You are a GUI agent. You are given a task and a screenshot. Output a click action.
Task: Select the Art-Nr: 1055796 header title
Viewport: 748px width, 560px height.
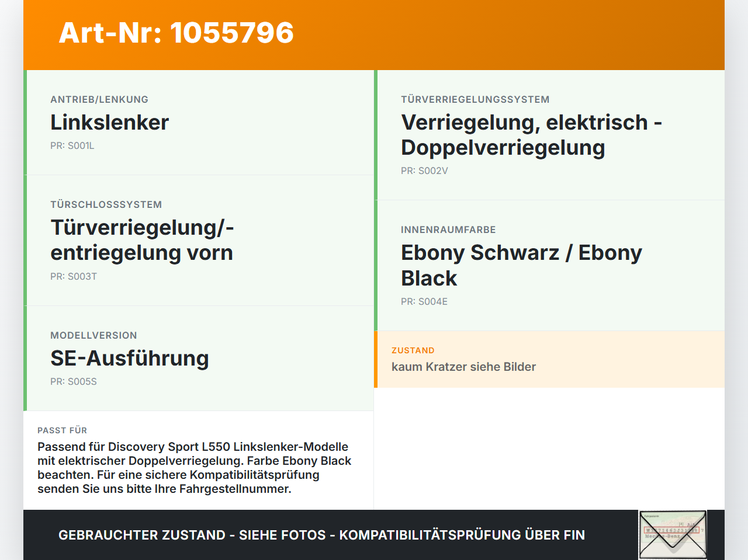point(176,33)
